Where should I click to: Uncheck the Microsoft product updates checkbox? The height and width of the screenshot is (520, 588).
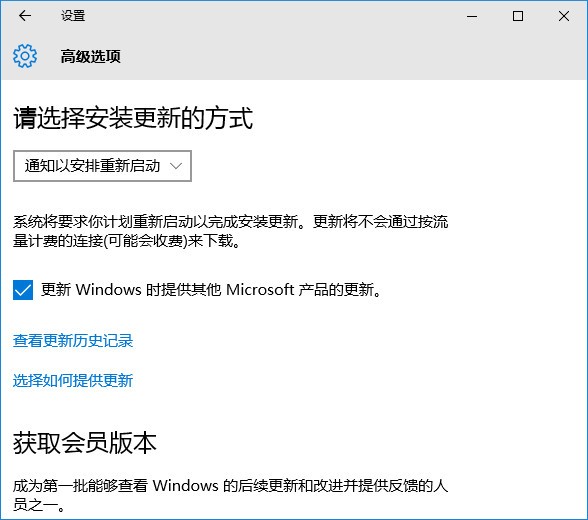pos(23,290)
